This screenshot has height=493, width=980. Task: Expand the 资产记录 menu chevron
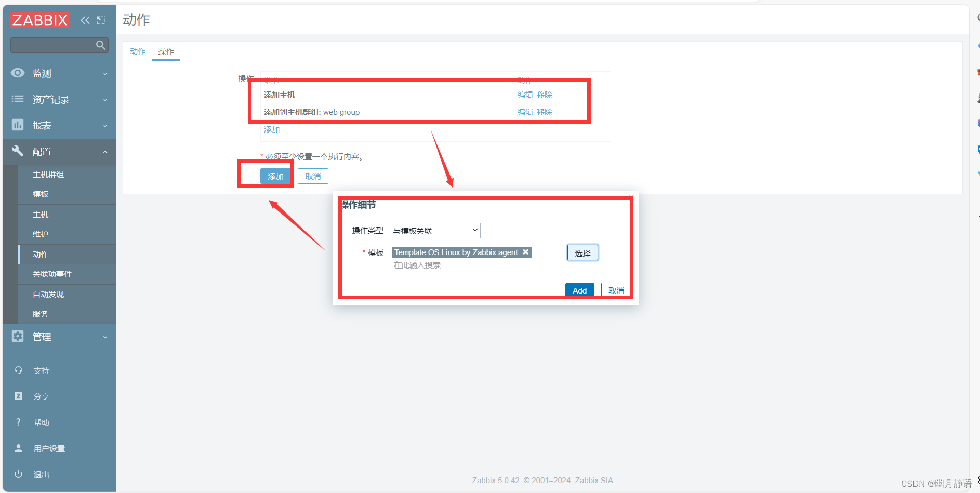tap(105, 100)
